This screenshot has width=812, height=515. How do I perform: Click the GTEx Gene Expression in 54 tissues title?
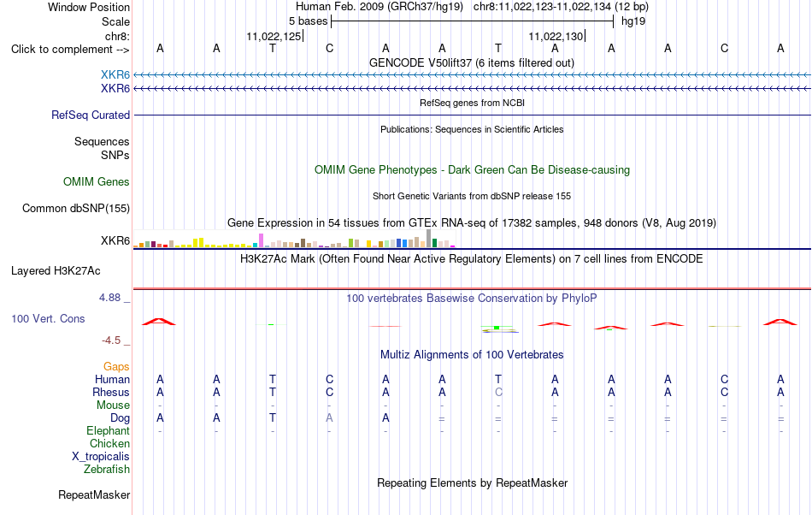(472, 222)
